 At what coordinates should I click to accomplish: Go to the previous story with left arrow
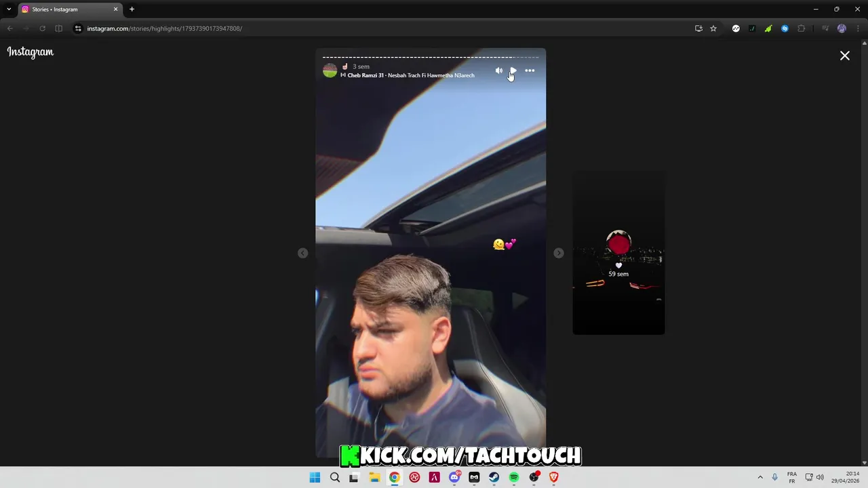tap(302, 253)
